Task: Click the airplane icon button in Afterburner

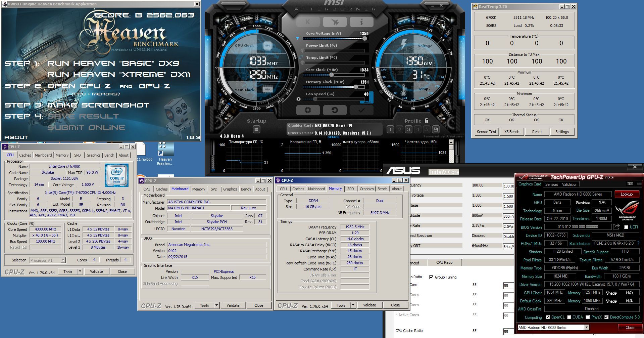Action: point(335,22)
